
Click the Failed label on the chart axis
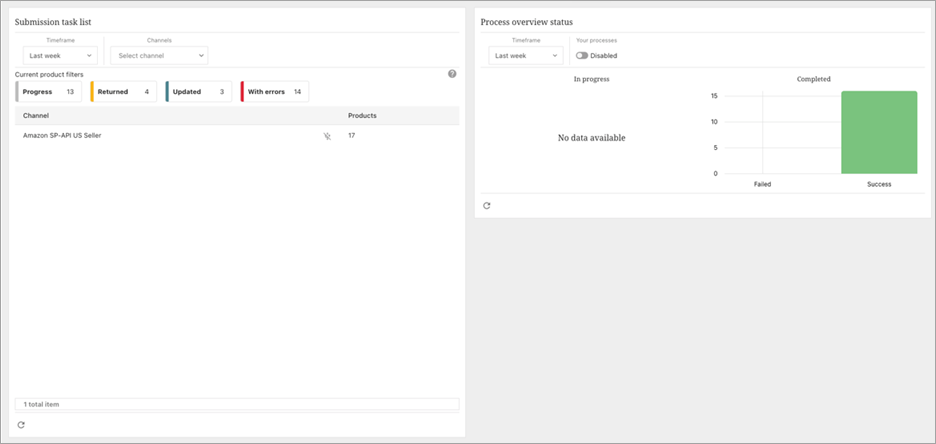[762, 184]
